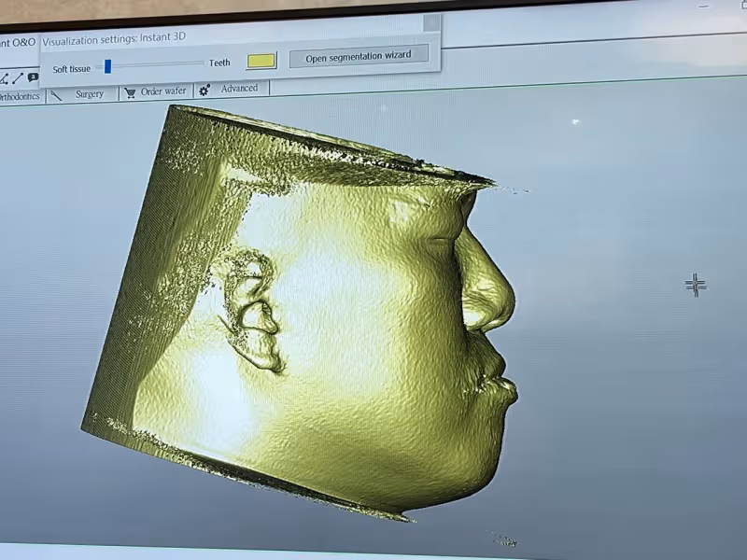
Task: Click the "Teeth" slider label
Action: coord(219,63)
